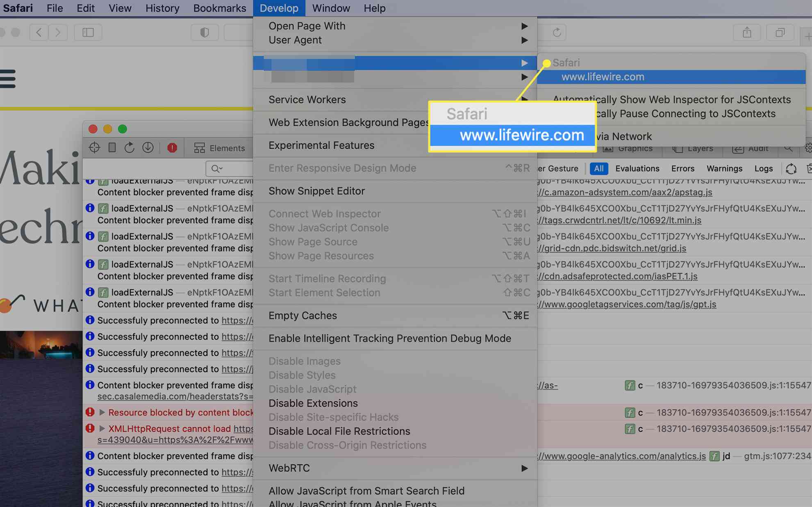The width and height of the screenshot is (812, 507).
Task: Open the Service Workers submenu
Action: [x=395, y=100]
